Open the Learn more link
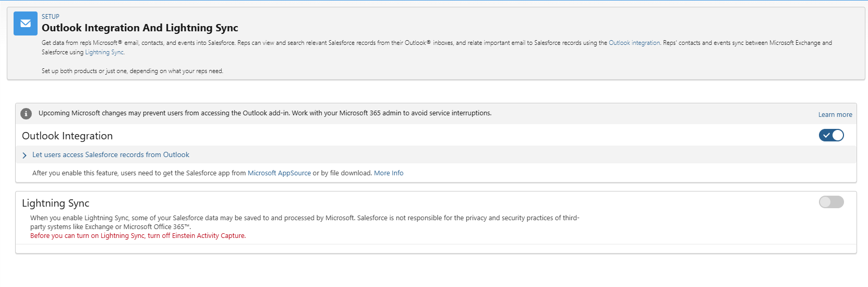 pos(835,115)
